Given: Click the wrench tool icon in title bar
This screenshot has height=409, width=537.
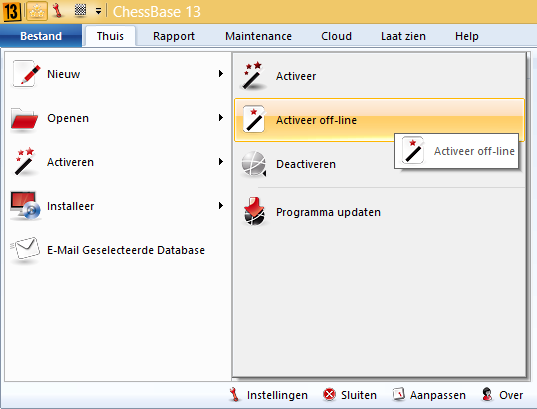Looking at the screenshot, I should [58, 11].
